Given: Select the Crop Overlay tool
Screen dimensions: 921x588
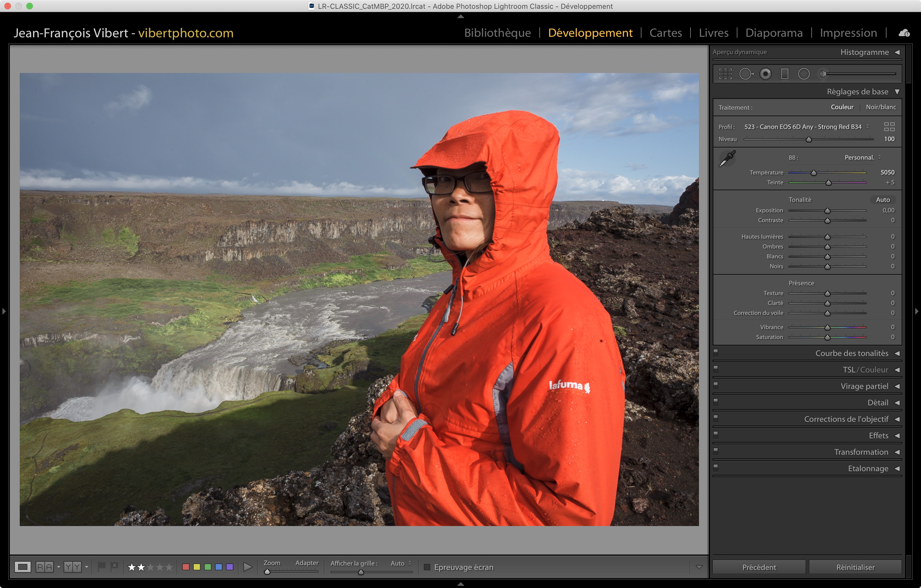Looking at the screenshot, I should coord(725,74).
